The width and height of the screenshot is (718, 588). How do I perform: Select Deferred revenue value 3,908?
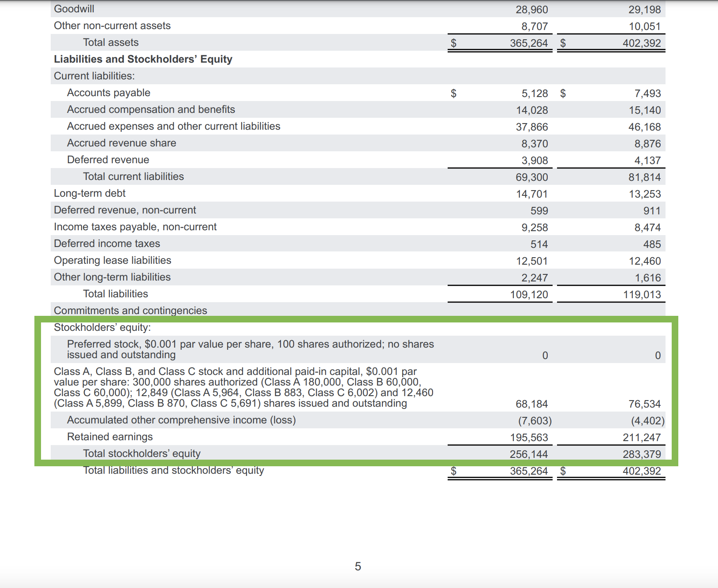point(535,161)
